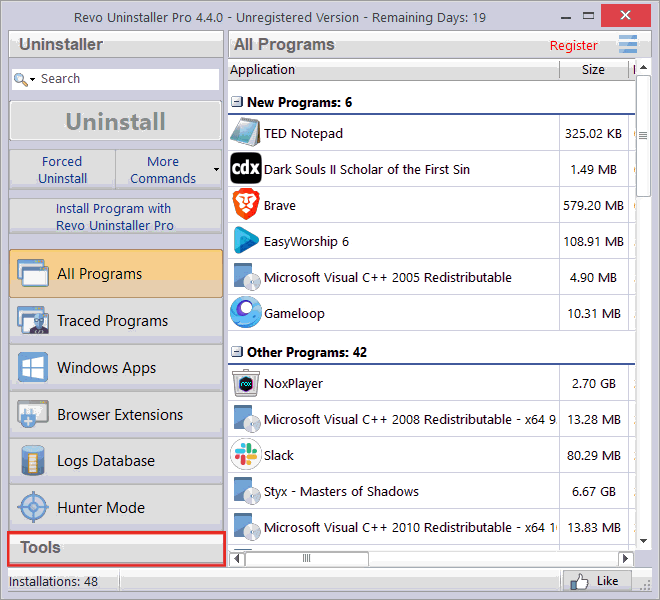The width and height of the screenshot is (660, 600).
Task: Click the Logs Database cylinder icon
Action: point(33,461)
